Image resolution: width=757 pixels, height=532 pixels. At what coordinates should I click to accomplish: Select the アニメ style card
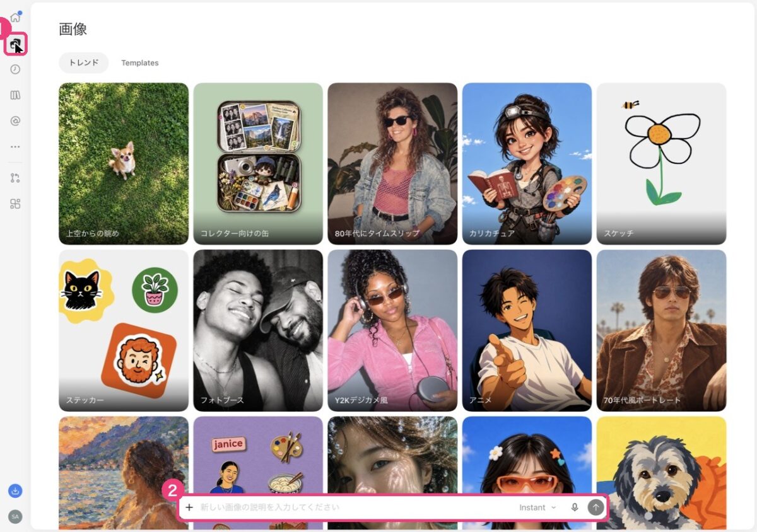point(527,331)
